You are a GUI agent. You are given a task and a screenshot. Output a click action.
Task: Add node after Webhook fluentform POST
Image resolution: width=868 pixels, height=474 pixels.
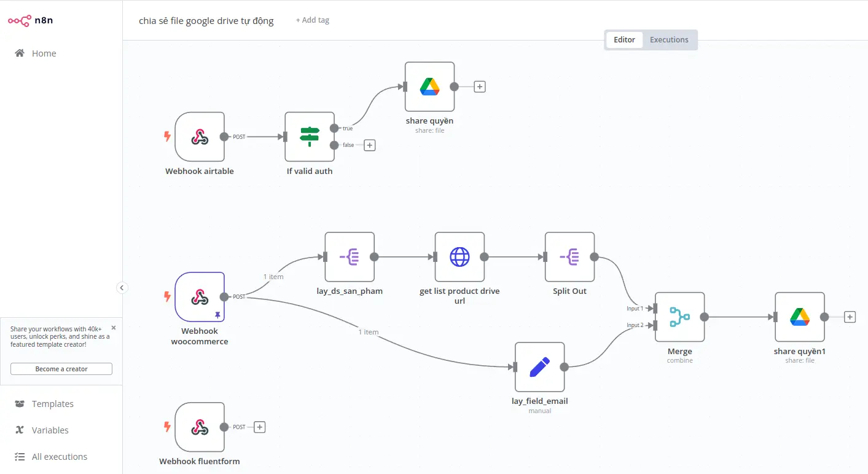pos(260,427)
